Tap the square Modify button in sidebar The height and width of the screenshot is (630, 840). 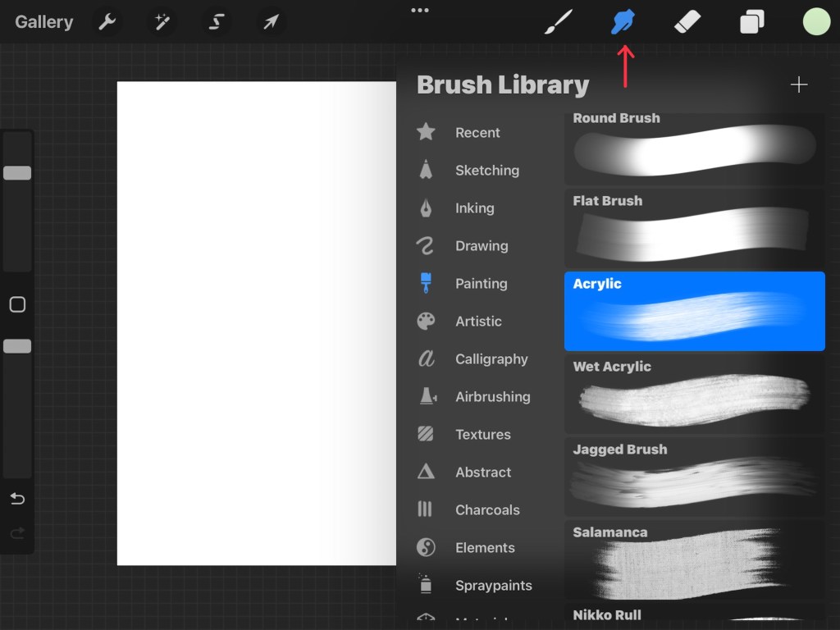point(17,305)
